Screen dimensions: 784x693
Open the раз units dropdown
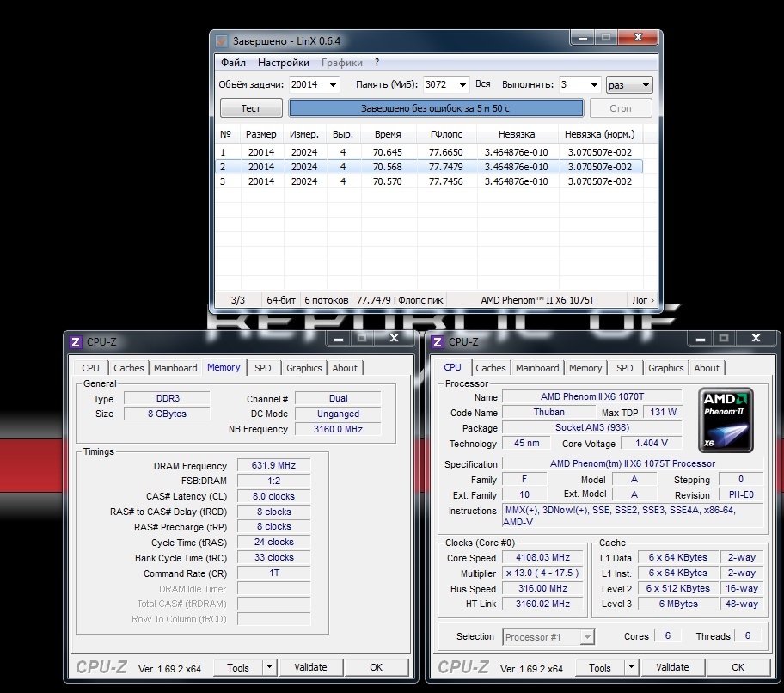click(629, 84)
